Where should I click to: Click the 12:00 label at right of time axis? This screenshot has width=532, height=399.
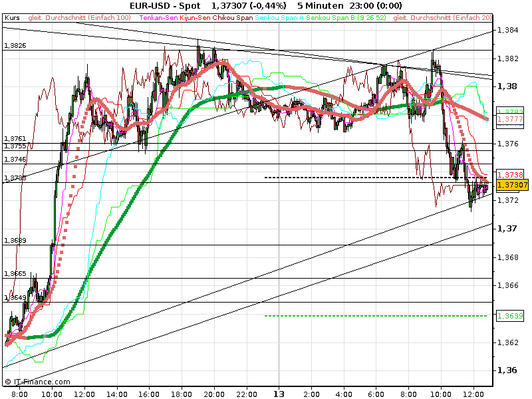point(473,394)
